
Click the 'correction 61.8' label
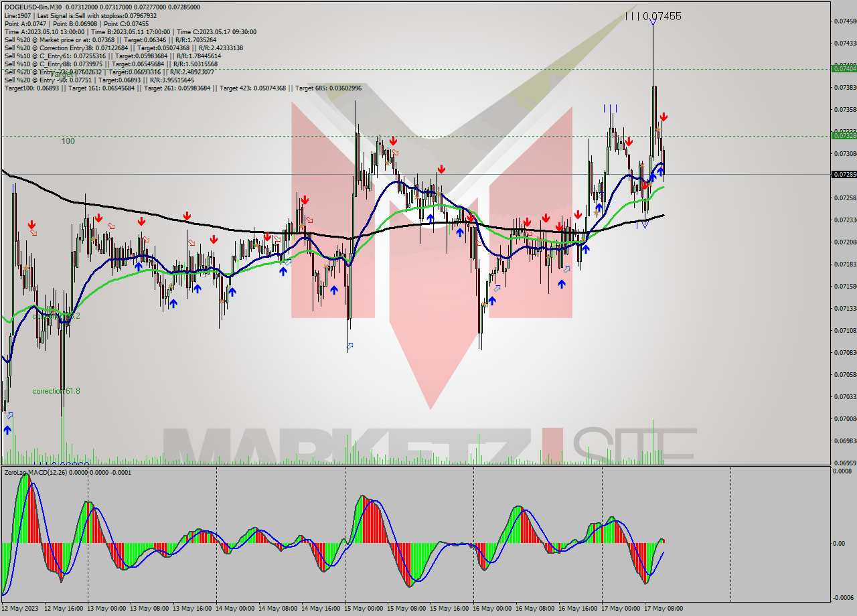click(x=56, y=391)
